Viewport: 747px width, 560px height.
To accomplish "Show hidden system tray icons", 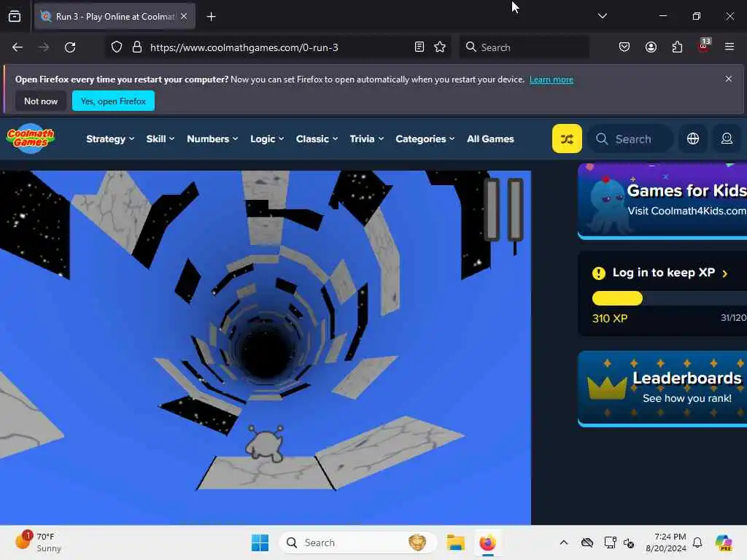I will pos(564,542).
